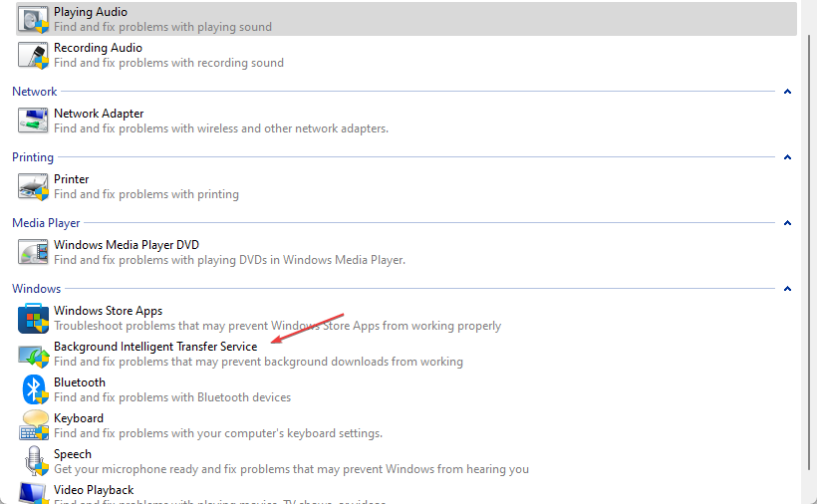Viewport: 817px width, 504px height.
Task: Open the Printer troubleshooter icon
Action: 33,186
